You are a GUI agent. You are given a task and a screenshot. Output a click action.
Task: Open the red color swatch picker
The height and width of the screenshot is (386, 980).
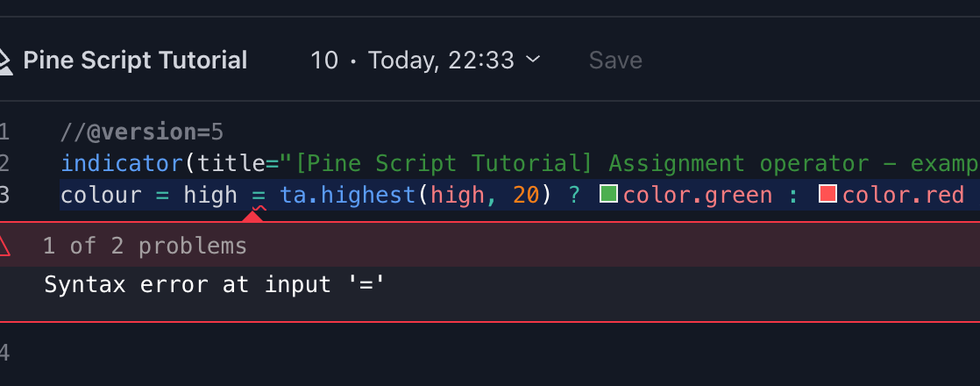(x=827, y=194)
